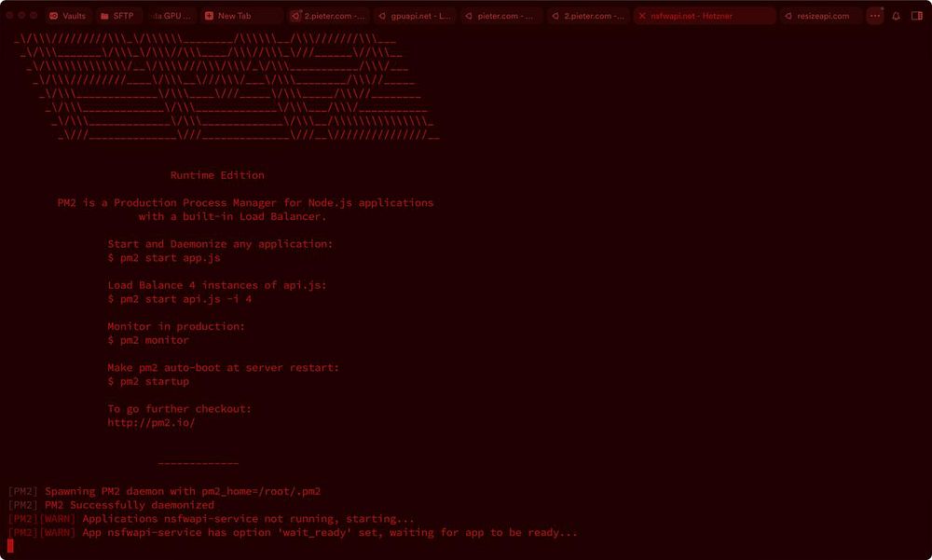Click the 'http://pm2.io/' link in terminal

click(x=151, y=423)
